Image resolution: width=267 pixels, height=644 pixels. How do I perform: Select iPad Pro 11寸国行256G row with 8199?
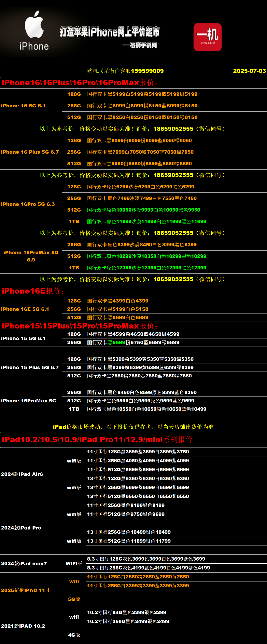click(176, 505)
